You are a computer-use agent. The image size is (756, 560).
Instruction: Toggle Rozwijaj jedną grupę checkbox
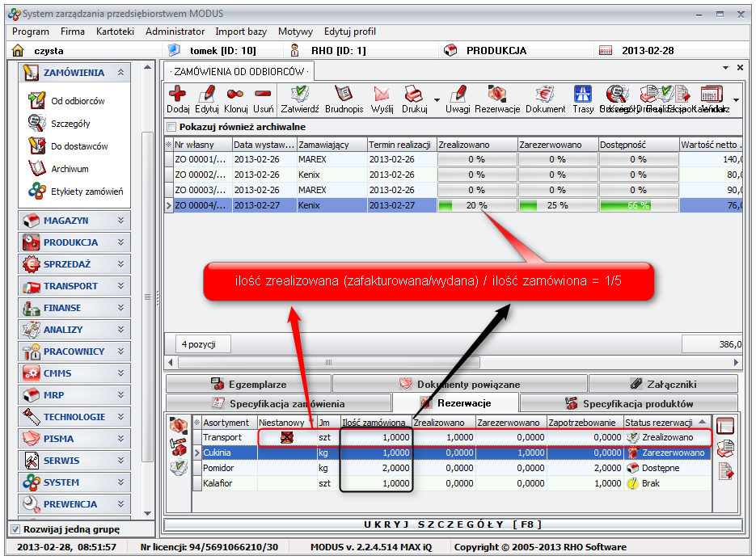15,529
